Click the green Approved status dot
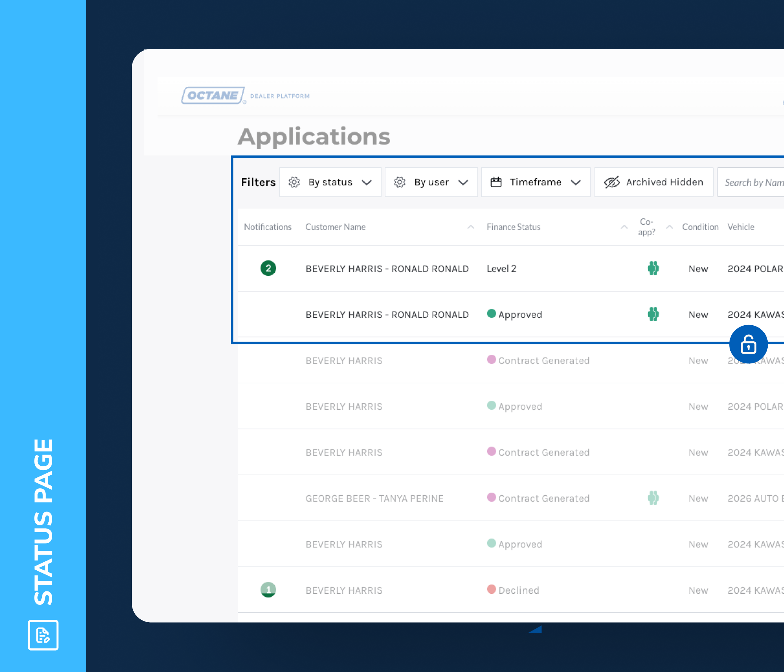Screen dimensions: 784x672 click(x=491, y=314)
